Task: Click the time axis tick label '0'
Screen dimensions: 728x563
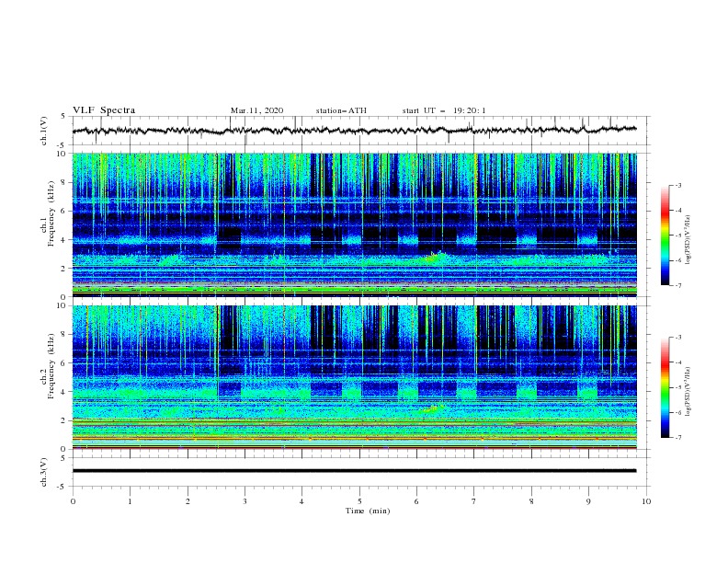Action: pos(73,501)
